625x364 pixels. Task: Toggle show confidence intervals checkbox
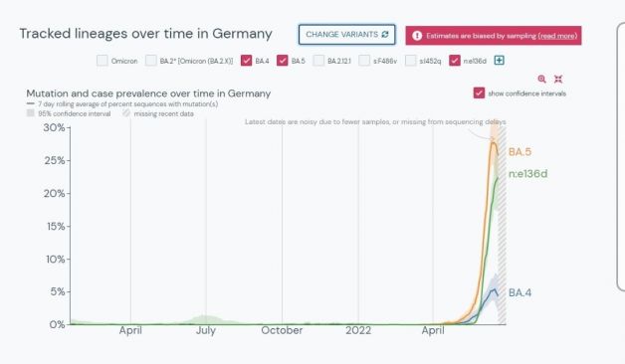(x=479, y=93)
